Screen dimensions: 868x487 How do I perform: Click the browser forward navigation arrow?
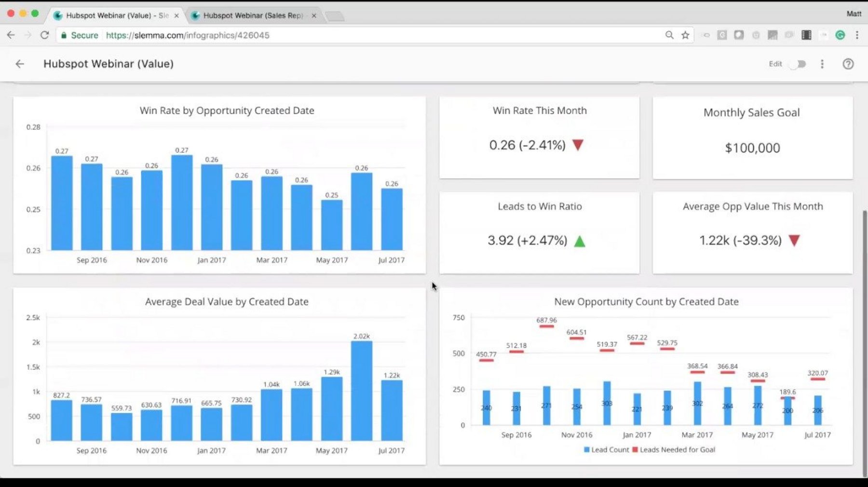coord(28,35)
